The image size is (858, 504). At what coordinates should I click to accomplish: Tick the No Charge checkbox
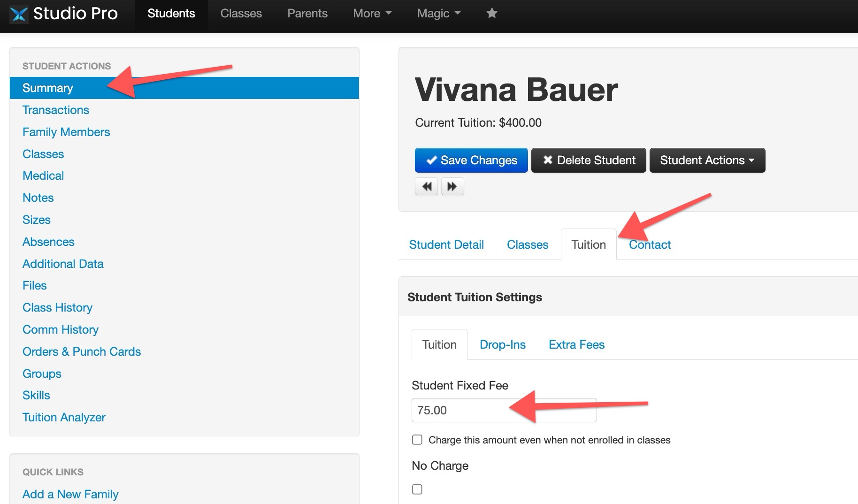[417, 489]
